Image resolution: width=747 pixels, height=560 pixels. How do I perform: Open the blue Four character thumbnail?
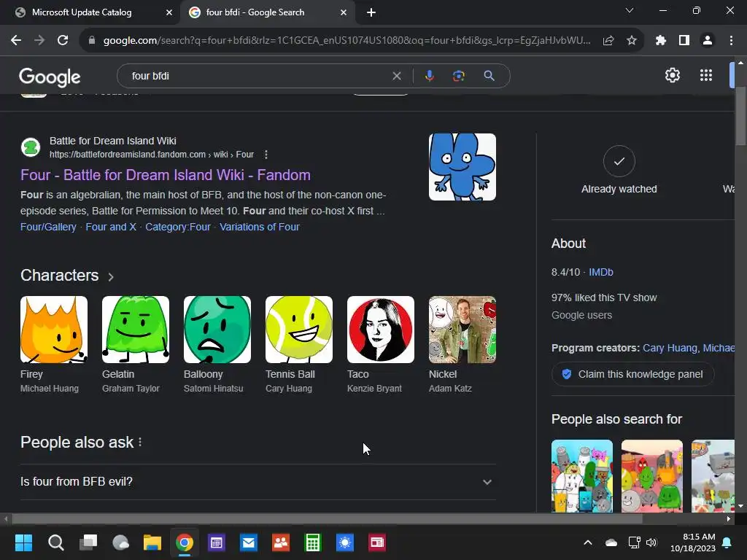tap(462, 167)
